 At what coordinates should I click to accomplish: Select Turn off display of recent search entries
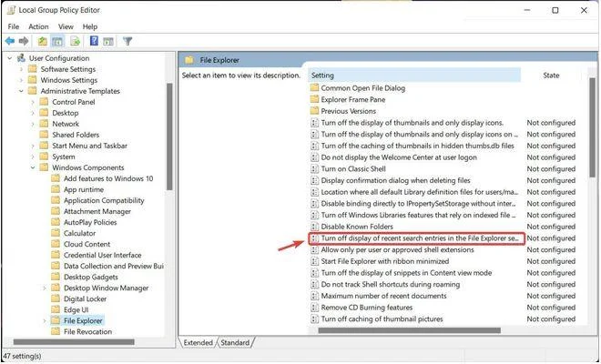[x=419, y=238]
